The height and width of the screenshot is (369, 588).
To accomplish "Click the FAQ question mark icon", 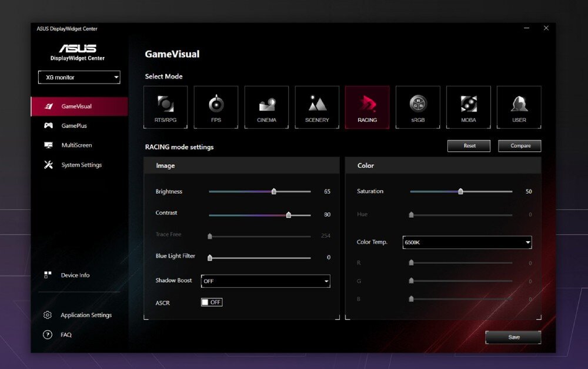I will coord(48,334).
